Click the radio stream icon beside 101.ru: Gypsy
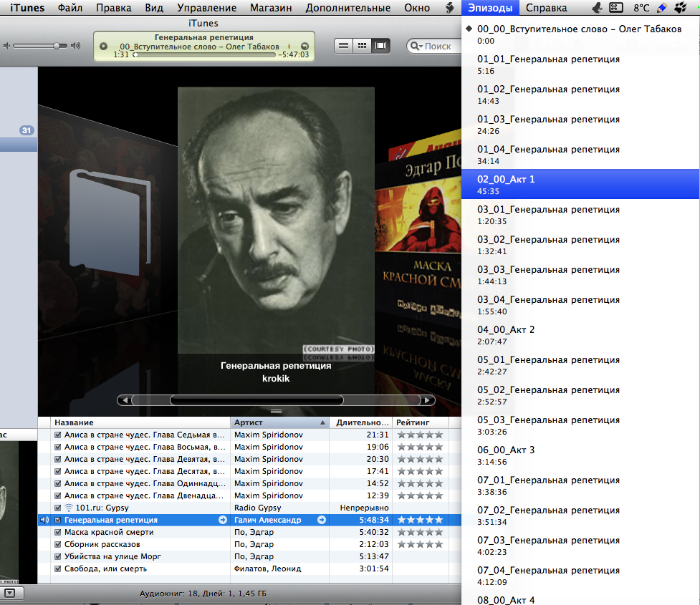The width and height of the screenshot is (700, 605). [69, 508]
